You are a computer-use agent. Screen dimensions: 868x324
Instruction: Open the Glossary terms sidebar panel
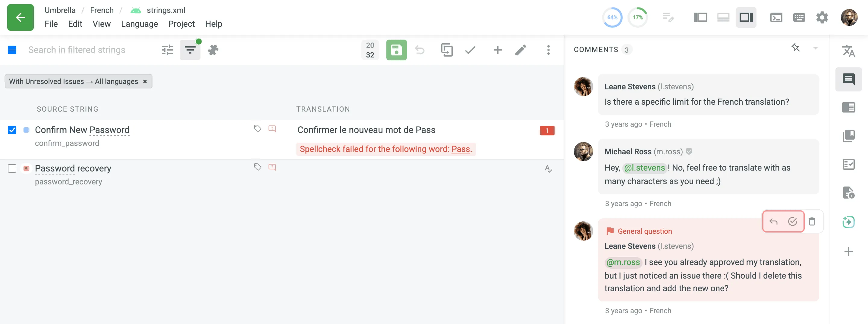pyautogui.click(x=849, y=136)
